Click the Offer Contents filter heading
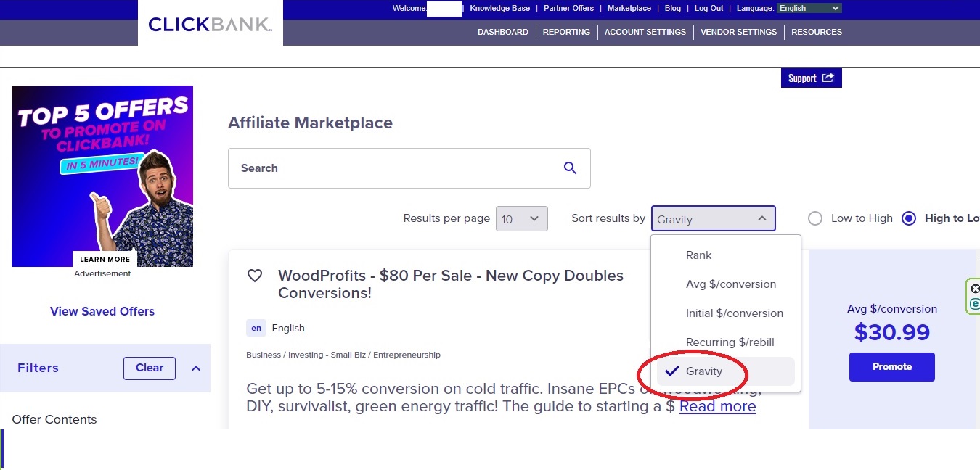This screenshot has width=980, height=470. pyautogui.click(x=54, y=419)
